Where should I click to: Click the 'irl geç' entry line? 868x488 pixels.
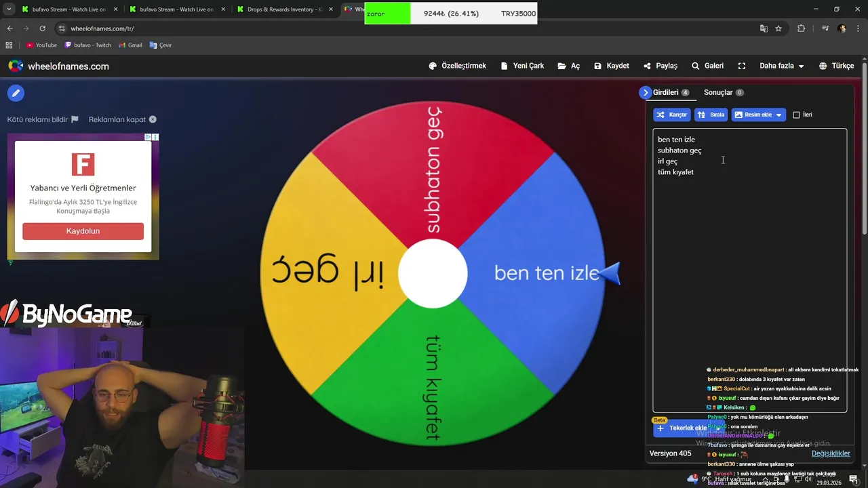(x=667, y=161)
